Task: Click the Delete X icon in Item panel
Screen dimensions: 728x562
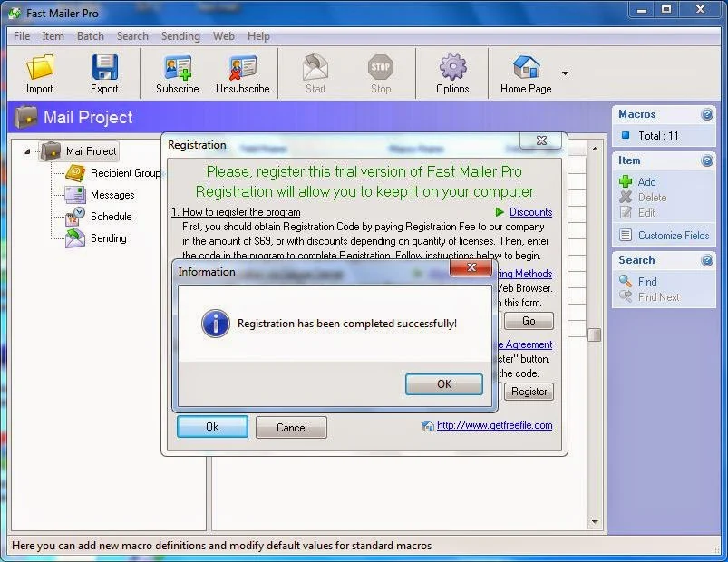Action: coord(626,197)
